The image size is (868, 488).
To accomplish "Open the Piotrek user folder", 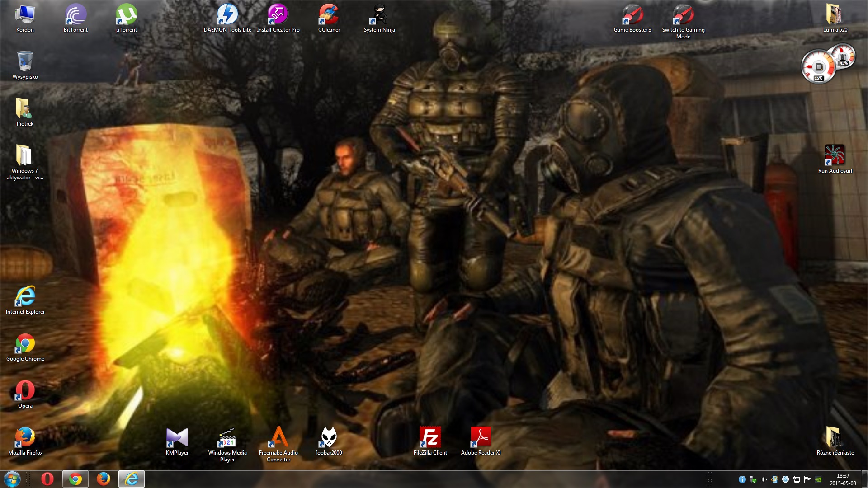I will click(25, 112).
